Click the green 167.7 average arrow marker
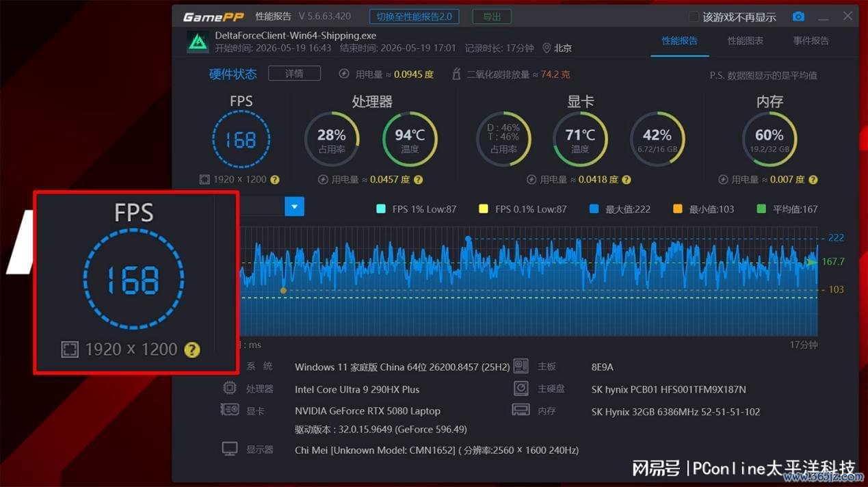The image size is (868, 487). [x=812, y=262]
